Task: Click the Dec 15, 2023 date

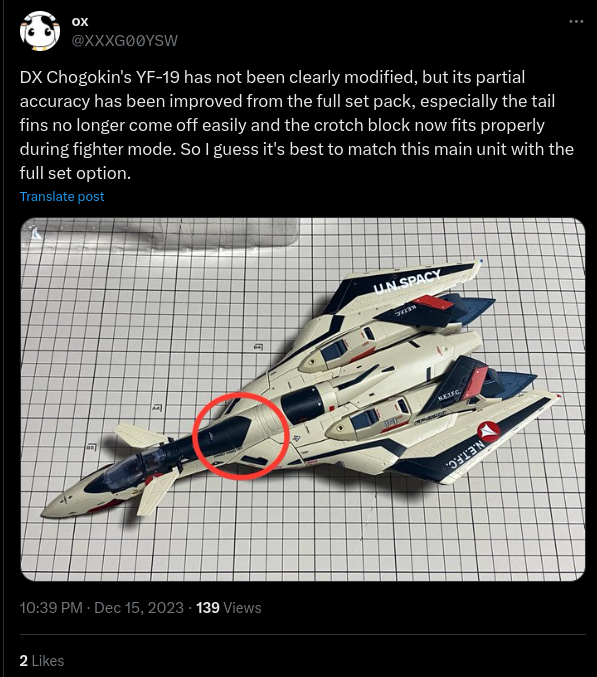Action: coord(139,607)
